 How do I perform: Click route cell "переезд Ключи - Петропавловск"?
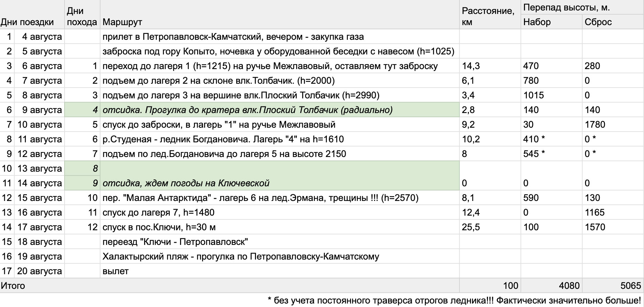280,242
